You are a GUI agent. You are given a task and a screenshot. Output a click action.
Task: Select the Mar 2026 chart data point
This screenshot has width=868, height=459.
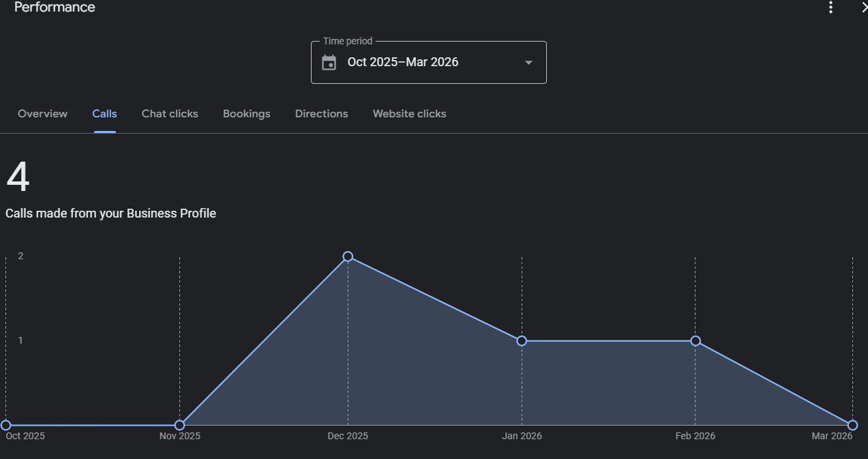[x=852, y=425]
